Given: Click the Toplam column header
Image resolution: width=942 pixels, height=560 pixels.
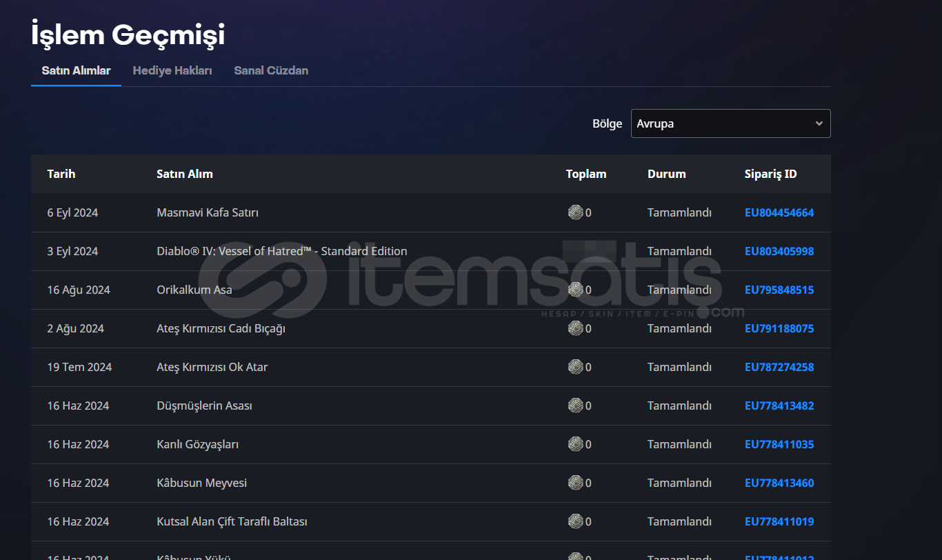Looking at the screenshot, I should pyautogui.click(x=586, y=174).
